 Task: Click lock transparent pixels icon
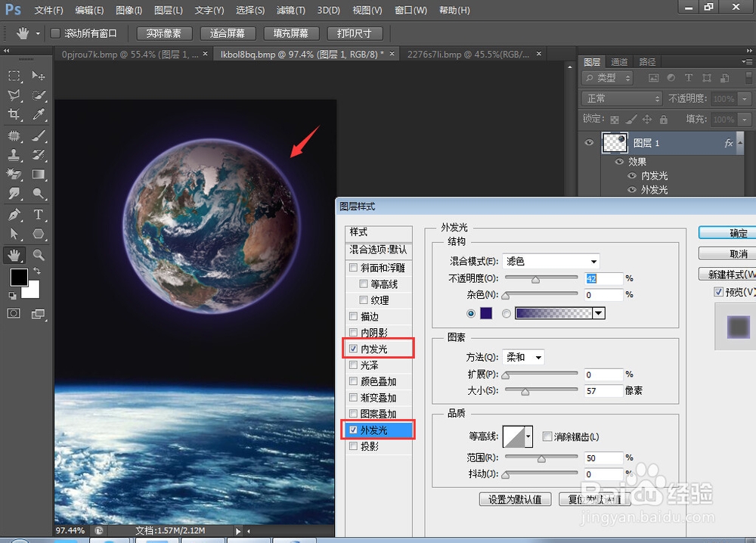tap(614, 119)
